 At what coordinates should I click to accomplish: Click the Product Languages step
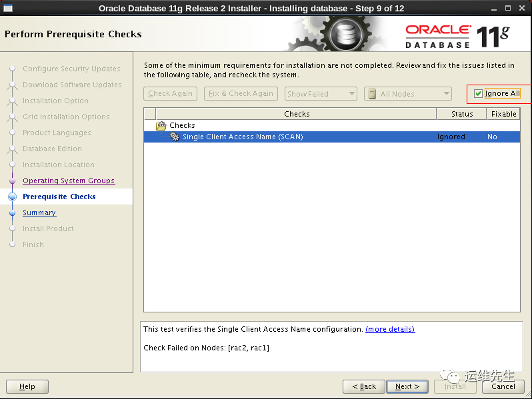(57, 133)
